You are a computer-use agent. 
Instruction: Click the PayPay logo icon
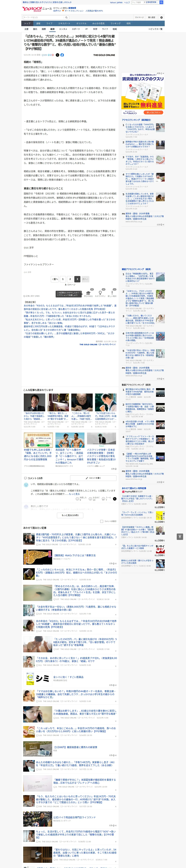pos(123,492)
